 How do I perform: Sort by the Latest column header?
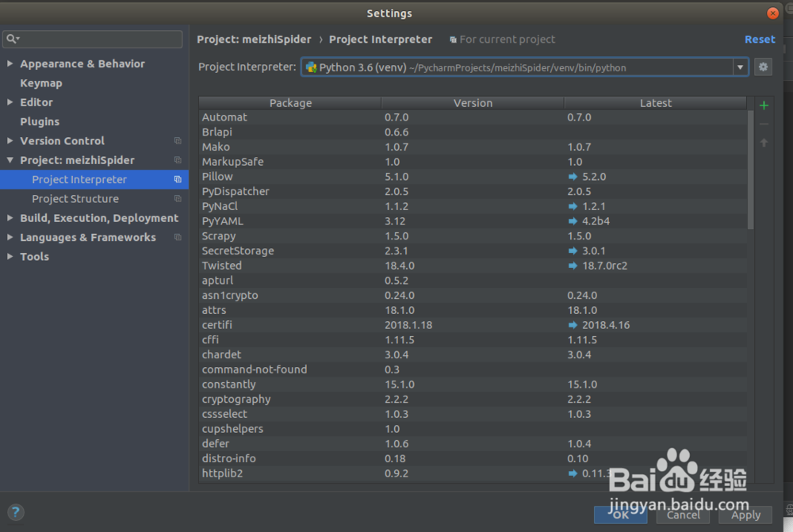[656, 102]
